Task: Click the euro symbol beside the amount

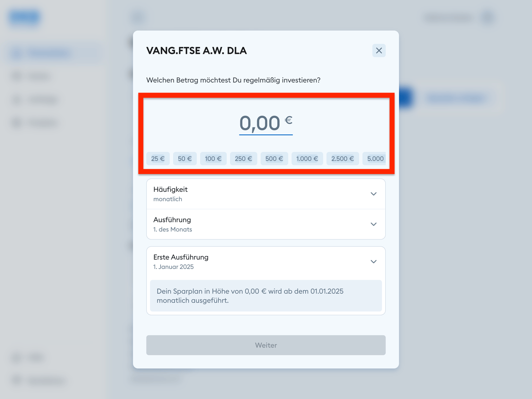Action: click(x=289, y=120)
